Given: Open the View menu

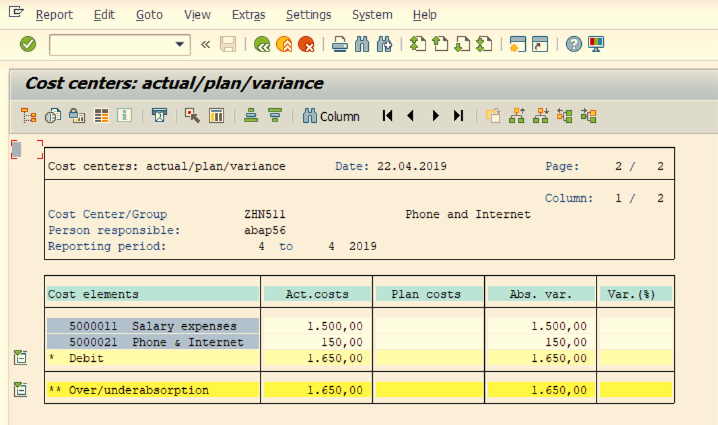Looking at the screenshot, I should [x=197, y=15].
